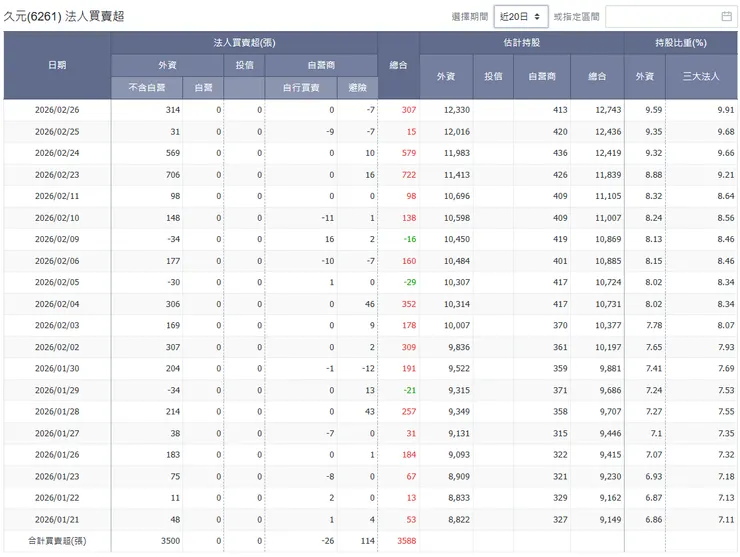Click the 法人買賣超(張) group header
This screenshot has width=740, height=557.
[244, 43]
